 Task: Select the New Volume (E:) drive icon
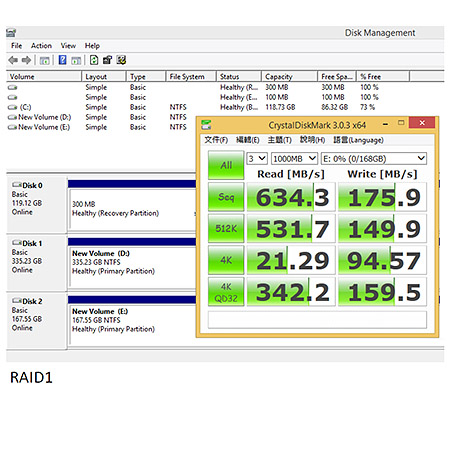(x=12, y=127)
